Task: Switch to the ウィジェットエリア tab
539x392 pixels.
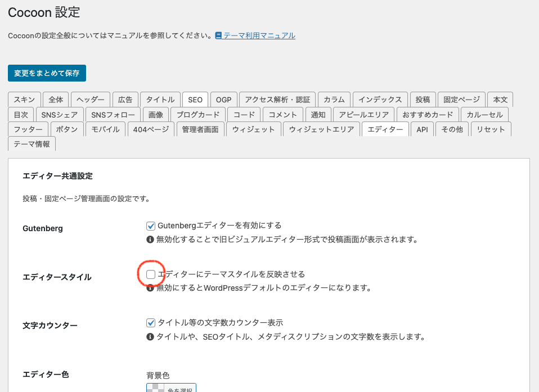Action: point(321,129)
